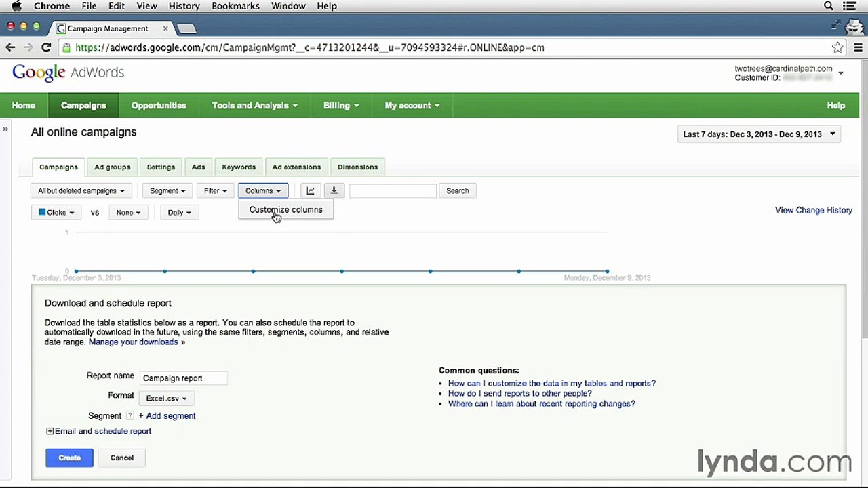The width and height of the screenshot is (868, 488).
Task: Open the new tab button
Action: (x=186, y=28)
